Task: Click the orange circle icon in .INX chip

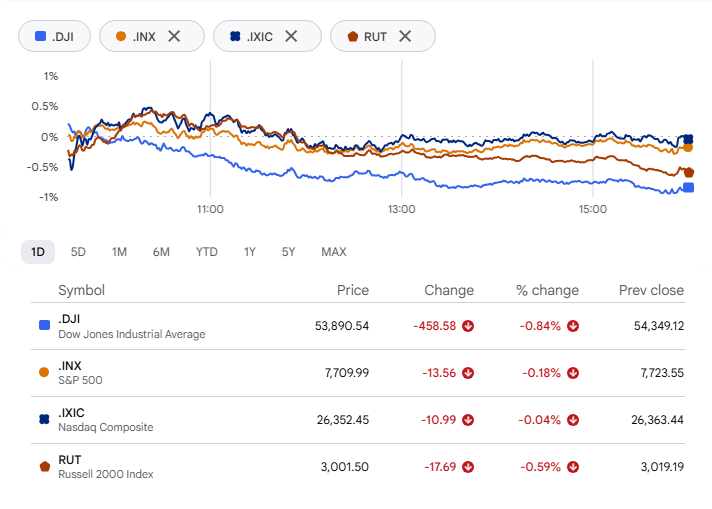Action: point(121,36)
